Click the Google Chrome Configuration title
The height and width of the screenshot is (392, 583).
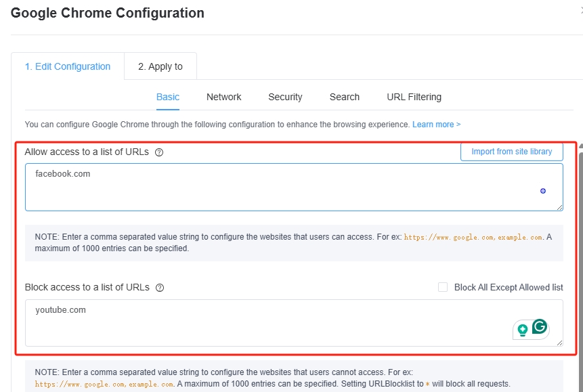[x=108, y=13]
